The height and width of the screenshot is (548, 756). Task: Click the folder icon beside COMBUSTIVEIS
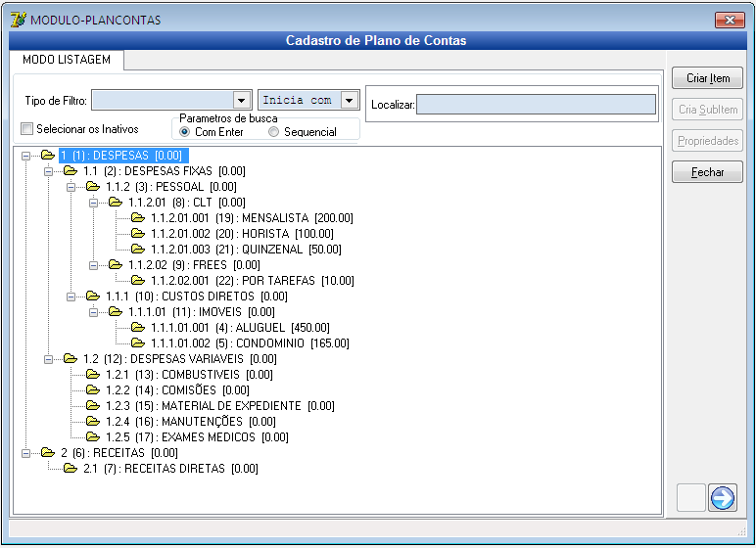pyautogui.click(x=93, y=375)
